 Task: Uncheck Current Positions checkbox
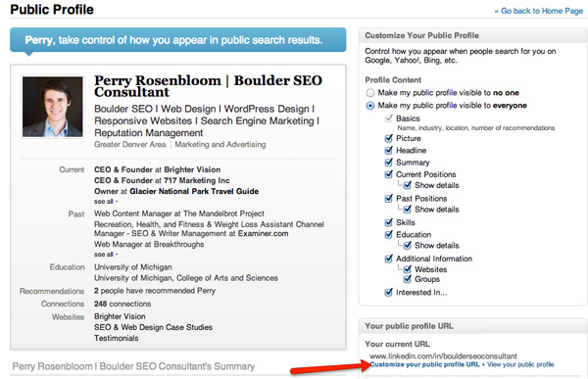[x=389, y=174]
